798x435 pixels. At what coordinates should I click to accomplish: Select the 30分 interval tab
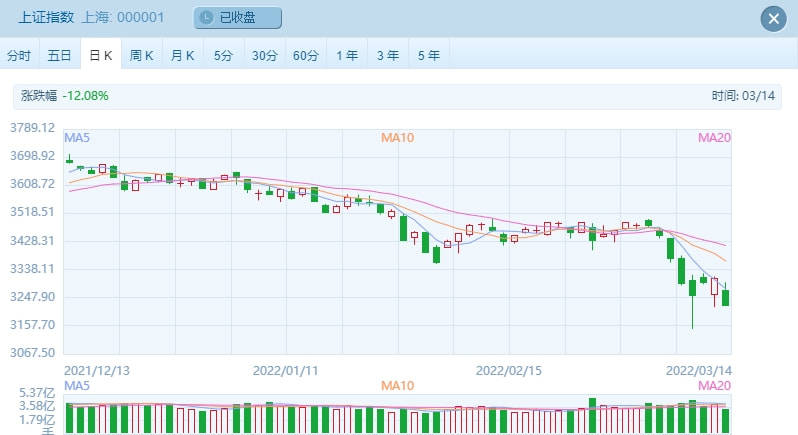click(x=264, y=55)
